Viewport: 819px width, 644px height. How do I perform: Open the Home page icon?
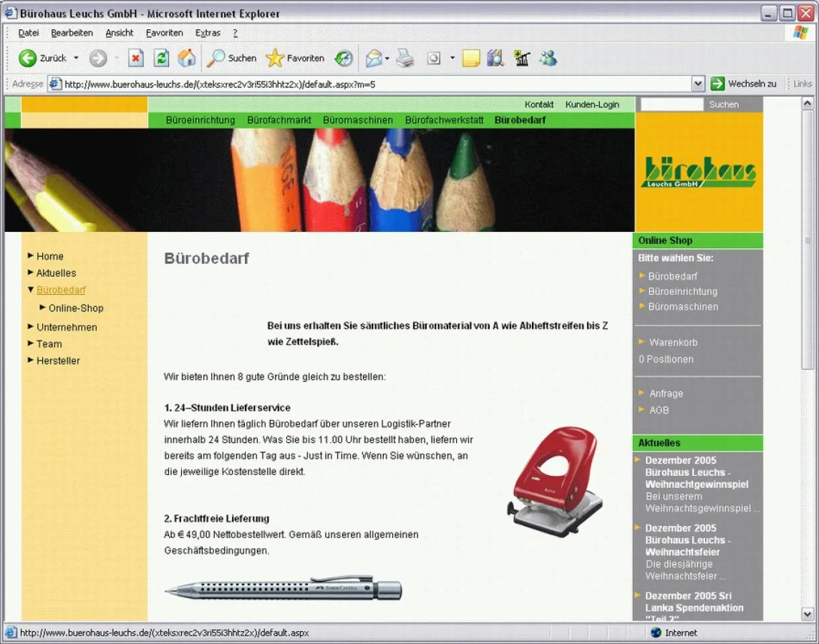click(x=187, y=58)
